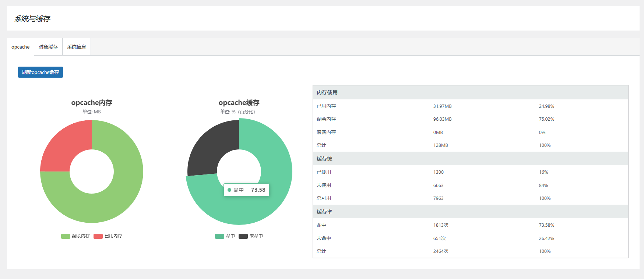Click the 刷新opcache缓存 button

coord(41,72)
